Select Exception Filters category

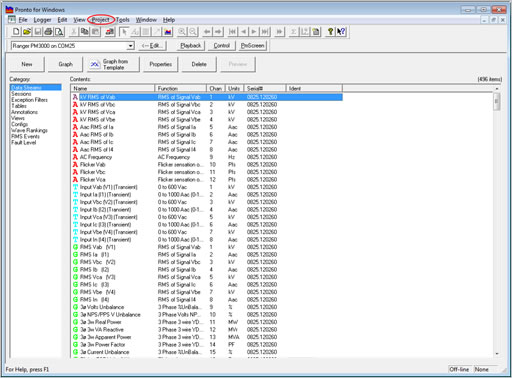pyautogui.click(x=29, y=100)
